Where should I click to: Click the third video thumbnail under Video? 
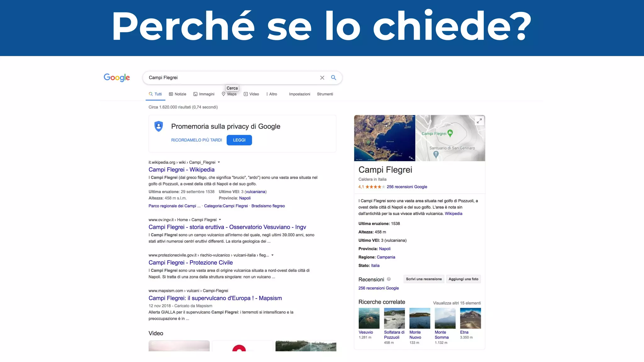[x=306, y=346]
